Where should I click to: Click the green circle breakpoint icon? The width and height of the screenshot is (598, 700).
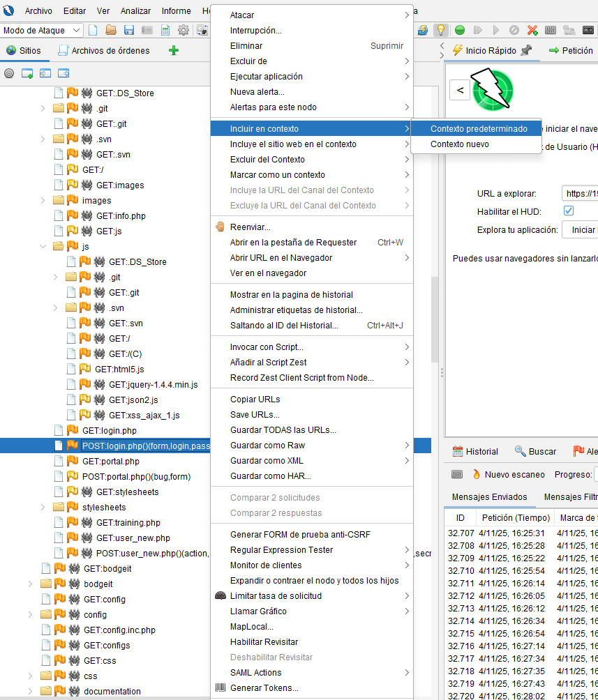click(460, 30)
